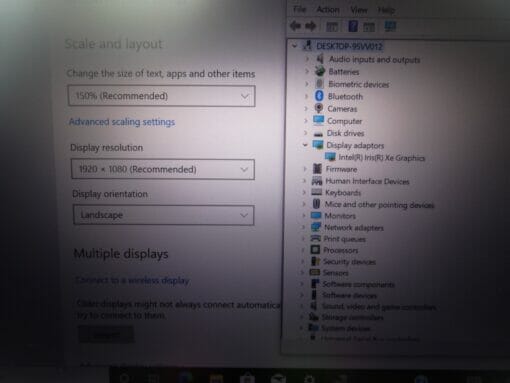Screen dimensions: 510x383
Task: Click the Intel Iris Xe Graphics adapter icon
Action: 330,157
